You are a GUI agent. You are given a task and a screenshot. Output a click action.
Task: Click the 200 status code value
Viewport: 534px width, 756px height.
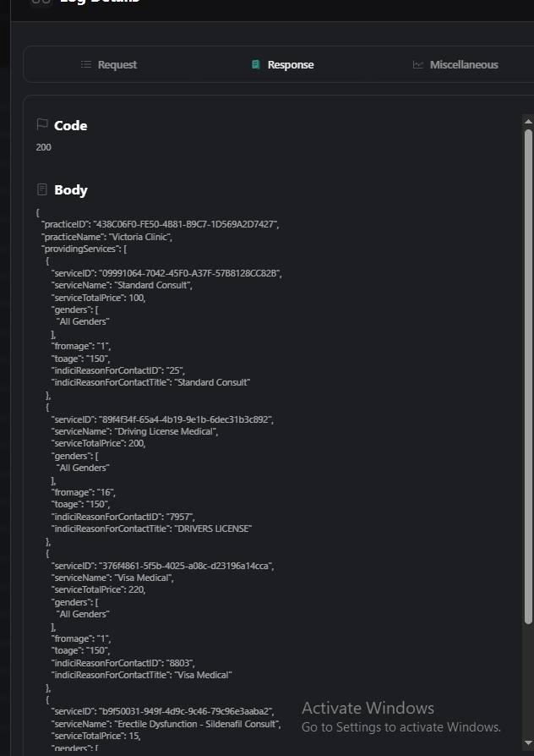(x=44, y=147)
